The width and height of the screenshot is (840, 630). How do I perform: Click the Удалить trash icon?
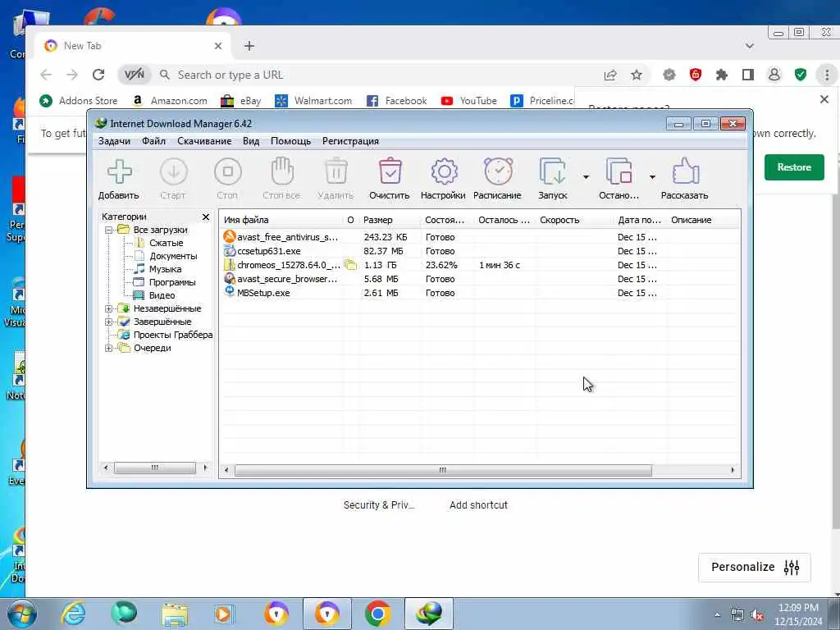(x=336, y=171)
